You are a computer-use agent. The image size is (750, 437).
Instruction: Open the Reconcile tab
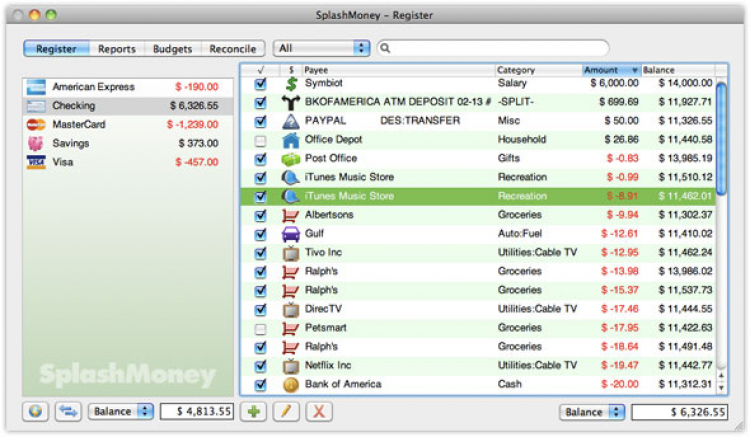click(x=233, y=49)
